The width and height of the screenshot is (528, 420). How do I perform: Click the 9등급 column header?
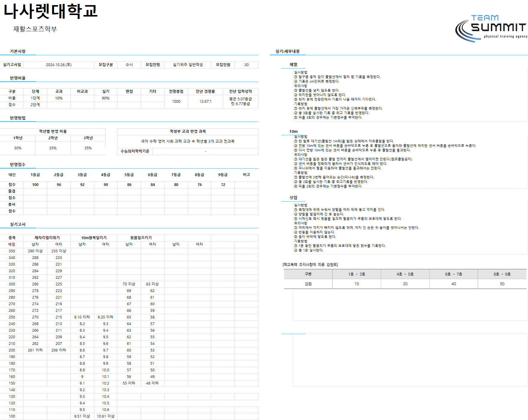point(223,175)
